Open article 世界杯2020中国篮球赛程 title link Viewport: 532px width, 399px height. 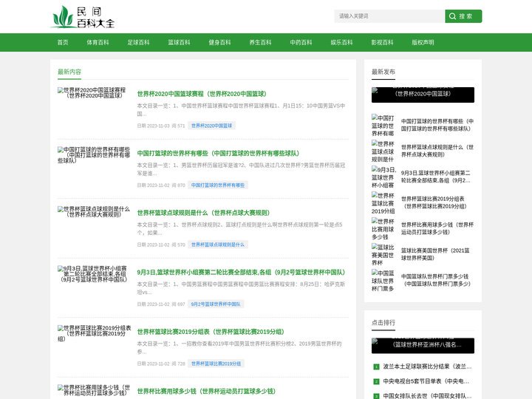pos(202,94)
